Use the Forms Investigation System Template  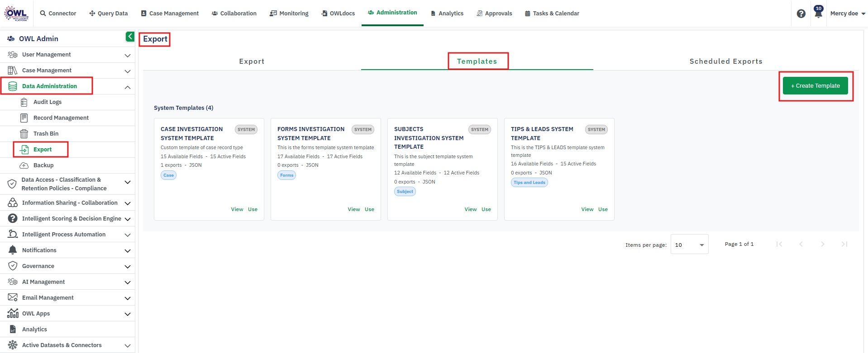pyautogui.click(x=369, y=209)
